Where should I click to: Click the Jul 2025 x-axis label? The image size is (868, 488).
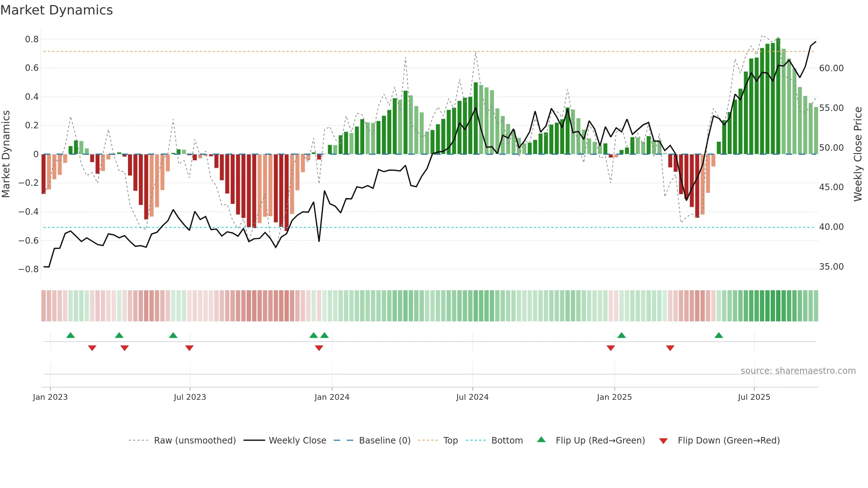click(754, 397)
